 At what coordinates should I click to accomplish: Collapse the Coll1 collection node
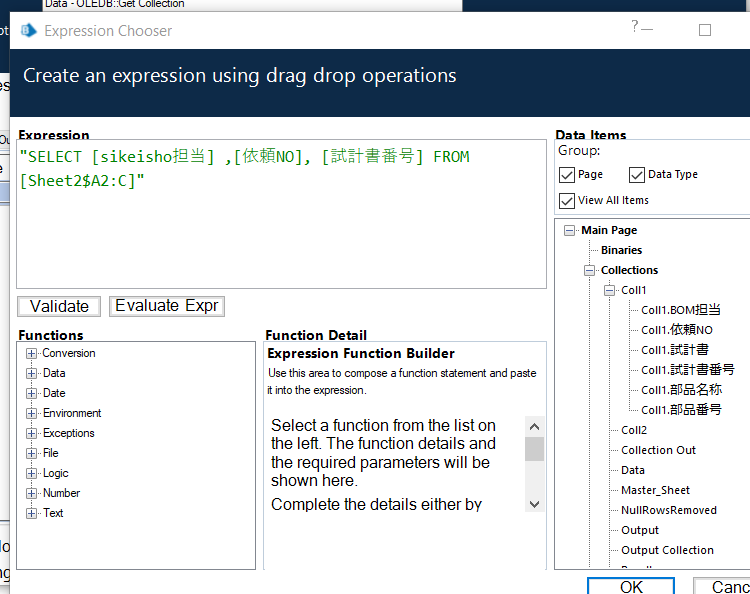[x=609, y=290]
